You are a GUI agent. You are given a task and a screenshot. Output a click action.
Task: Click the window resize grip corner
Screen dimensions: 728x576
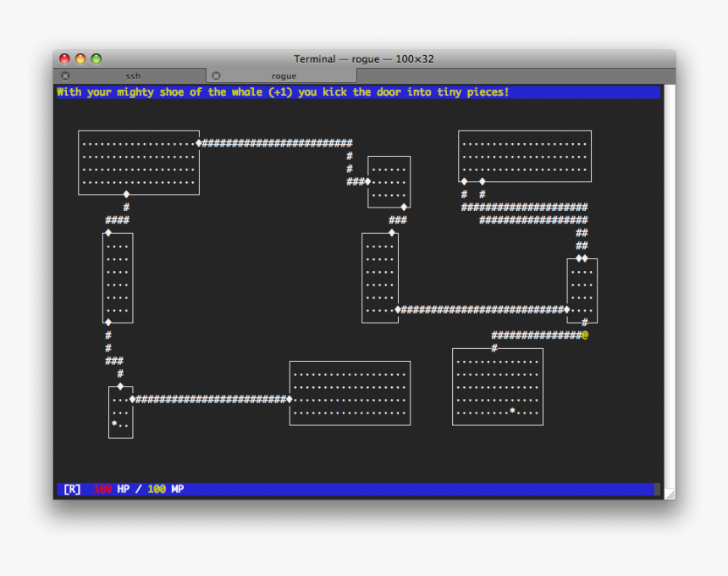(670, 494)
